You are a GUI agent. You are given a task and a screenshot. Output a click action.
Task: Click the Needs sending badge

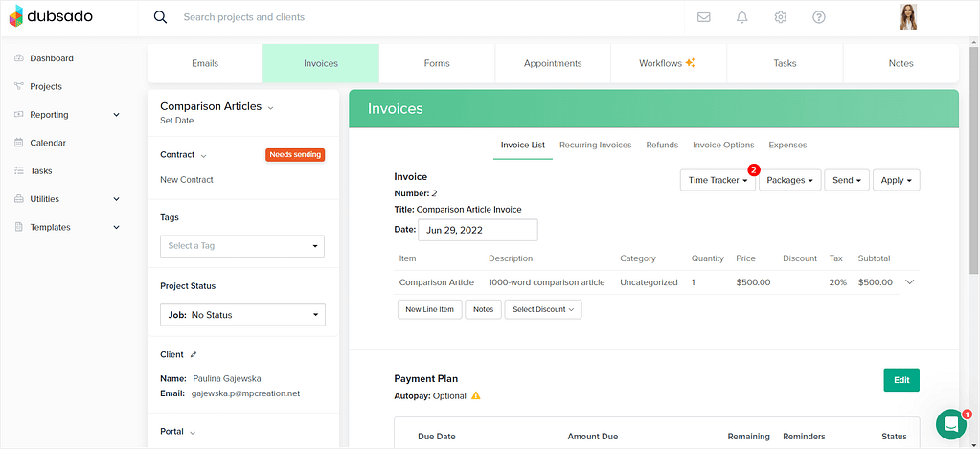click(296, 154)
